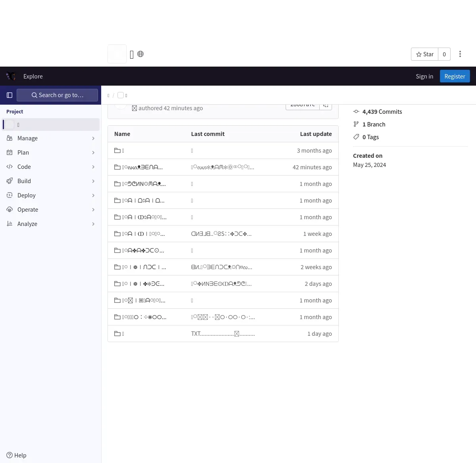Toggle the sidebar with the panel icon
476x463 pixels.
(x=10, y=95)
